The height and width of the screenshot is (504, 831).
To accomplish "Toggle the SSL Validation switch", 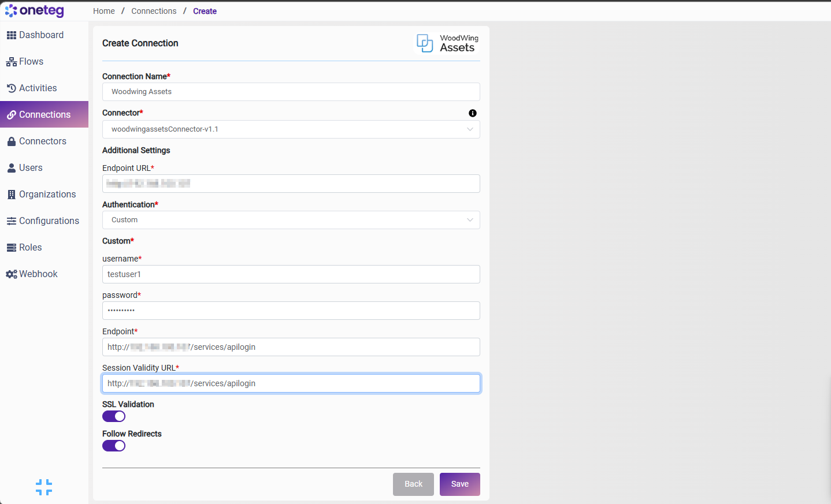I will pyautogui.click(x=114, y=416).
